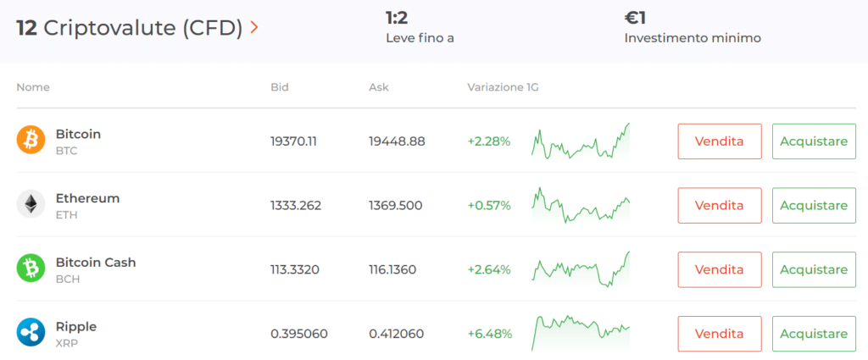Image resolution: width=868 pixels, height=360 pixels.
Task: Click the green Bitcoin Cash logo icon
Action: [31, 269]
